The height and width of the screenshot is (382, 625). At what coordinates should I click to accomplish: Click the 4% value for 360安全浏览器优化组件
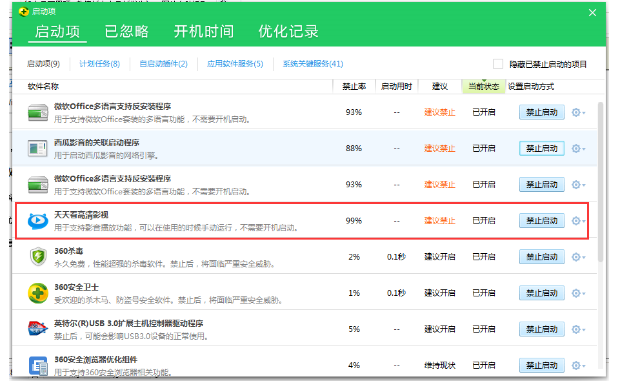click(x=354, y=365)
